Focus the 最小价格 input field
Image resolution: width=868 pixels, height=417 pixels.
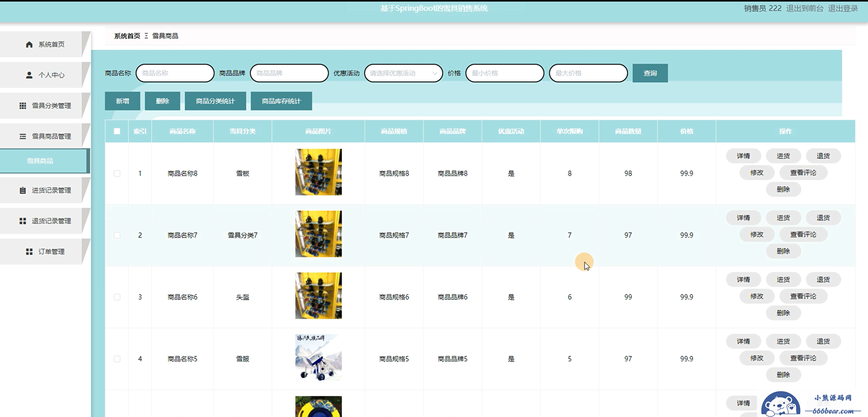[505, 73]
